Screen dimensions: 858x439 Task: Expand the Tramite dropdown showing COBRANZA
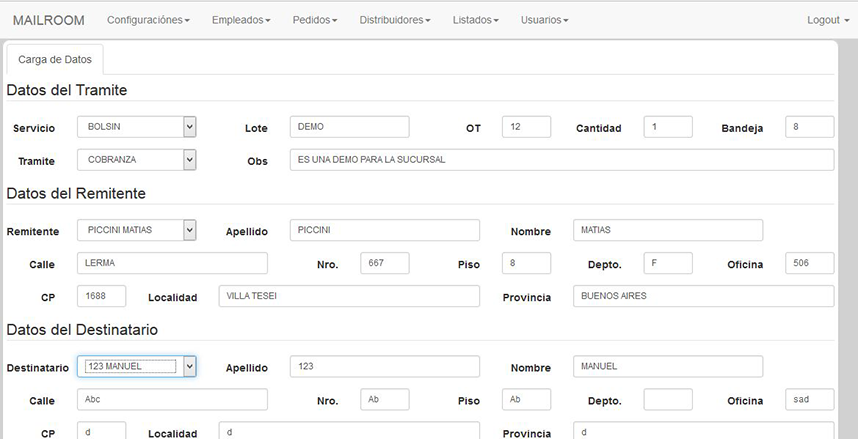tap(136, 160)
